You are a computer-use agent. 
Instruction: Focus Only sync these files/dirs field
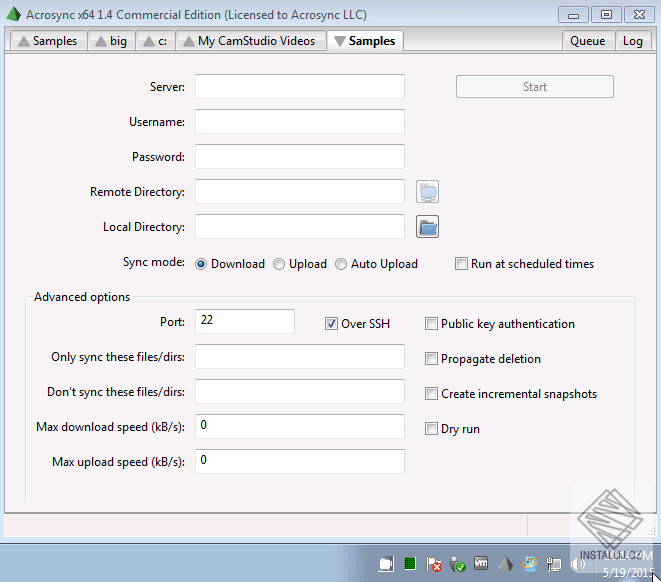[300, 357]
